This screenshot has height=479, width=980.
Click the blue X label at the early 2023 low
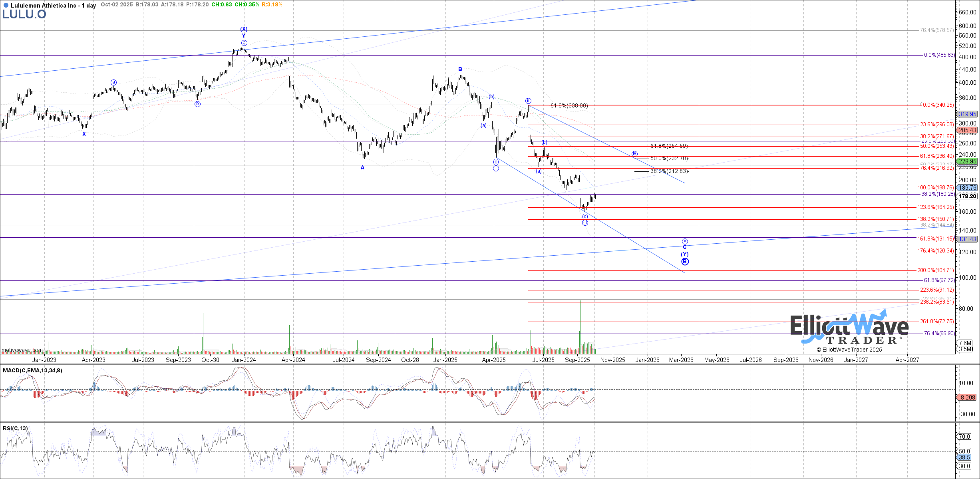pyautogui.click(x=84, y=134)
